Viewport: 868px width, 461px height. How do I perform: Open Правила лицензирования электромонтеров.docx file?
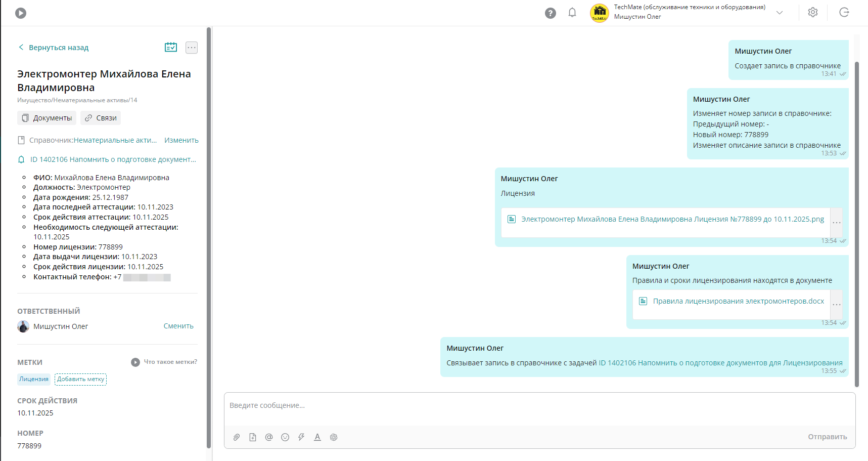pyautogui.click(x=739, y=301)
